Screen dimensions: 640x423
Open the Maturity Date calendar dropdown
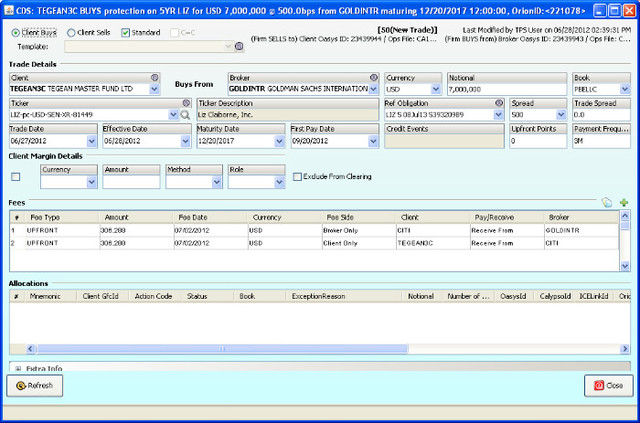point(280,141)
